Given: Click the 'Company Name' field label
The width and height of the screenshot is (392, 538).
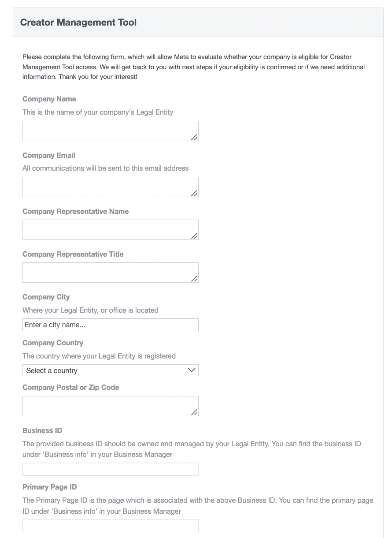Looking at the screenshot, I should point(49,99).
